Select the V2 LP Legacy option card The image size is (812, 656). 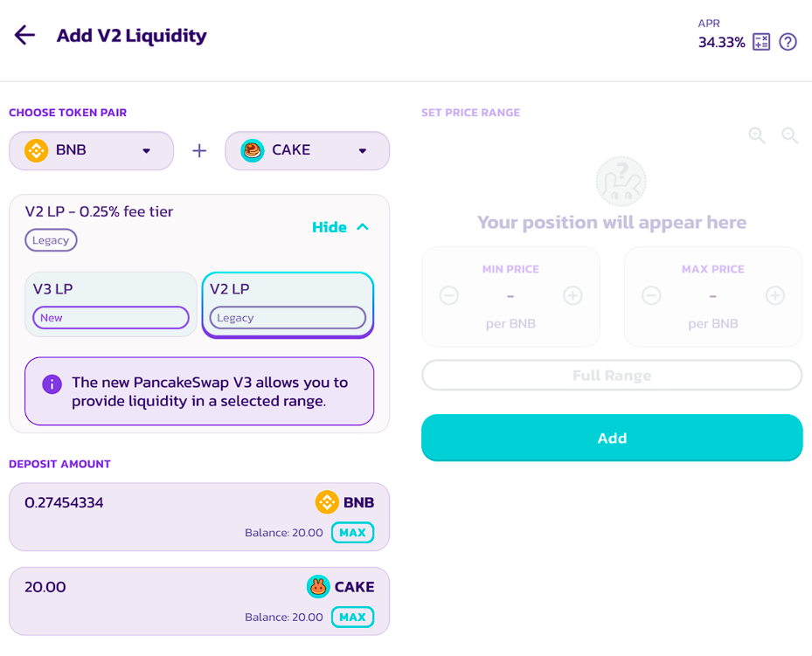tap(288, 304)
